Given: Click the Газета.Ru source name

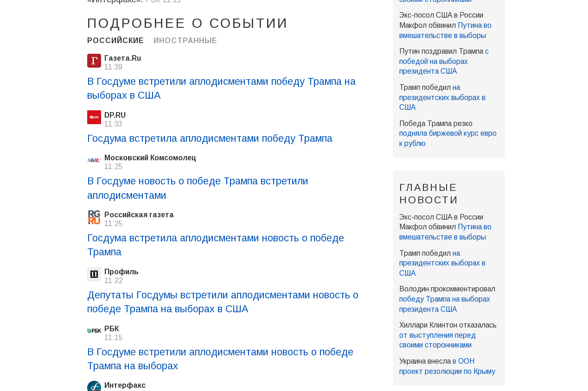Looking at the screenshot, I should pos(122,58).
